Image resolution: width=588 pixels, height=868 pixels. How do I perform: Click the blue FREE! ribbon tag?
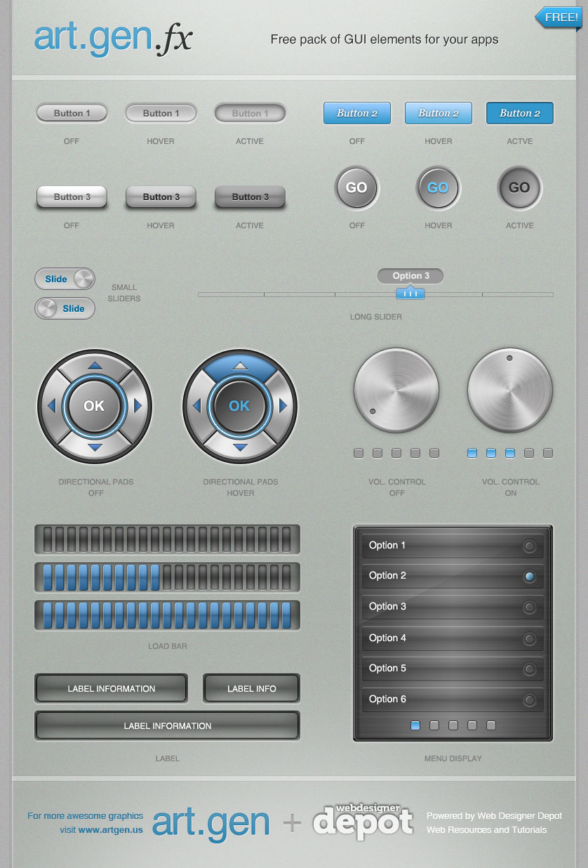tap(559, 18)
